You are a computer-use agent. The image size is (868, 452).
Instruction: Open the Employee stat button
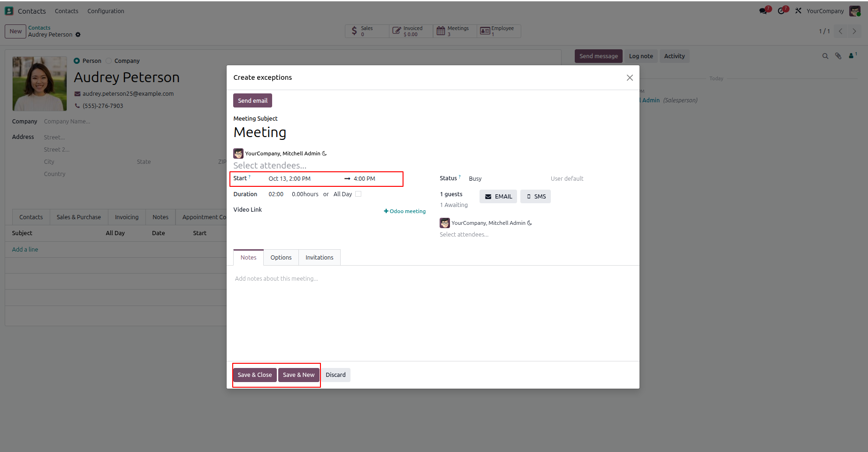pos(499,31)
